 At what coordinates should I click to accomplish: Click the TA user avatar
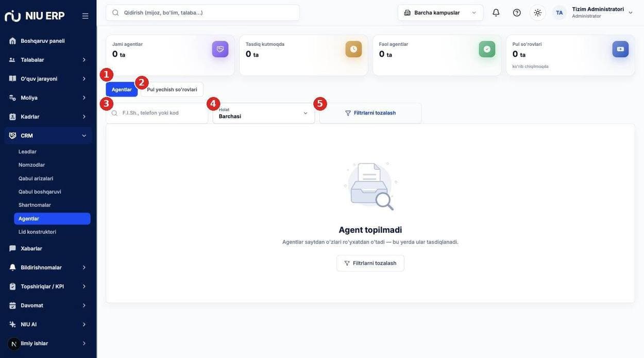560,12
